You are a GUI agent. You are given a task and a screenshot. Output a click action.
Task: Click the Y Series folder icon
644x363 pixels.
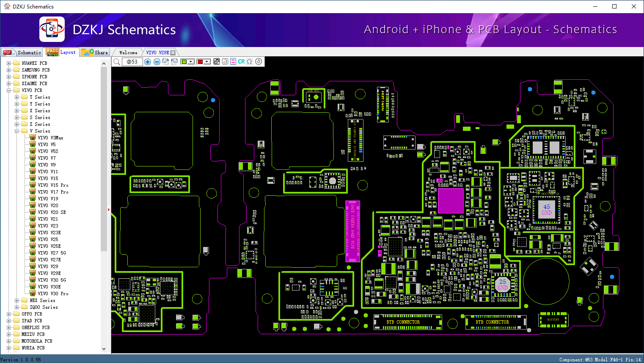[x=25, y=103]
